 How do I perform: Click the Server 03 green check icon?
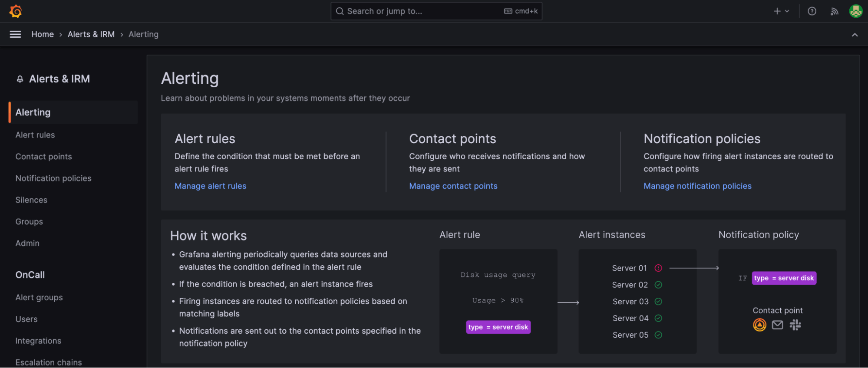658,302
